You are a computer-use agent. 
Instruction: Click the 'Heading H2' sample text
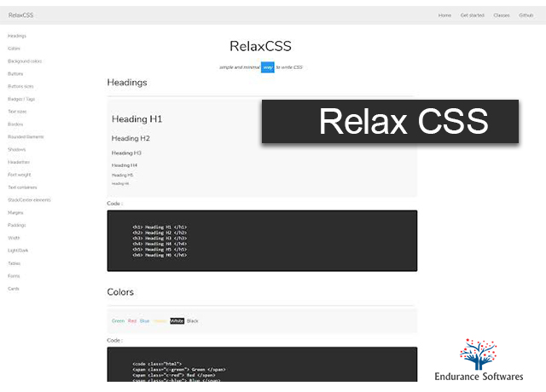pos(131,138)
